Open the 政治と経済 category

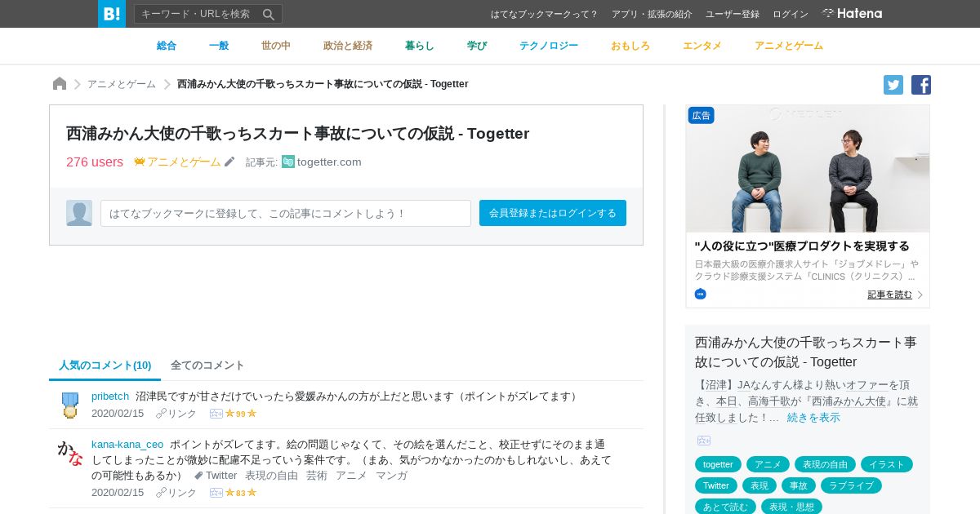coord(348,46)
